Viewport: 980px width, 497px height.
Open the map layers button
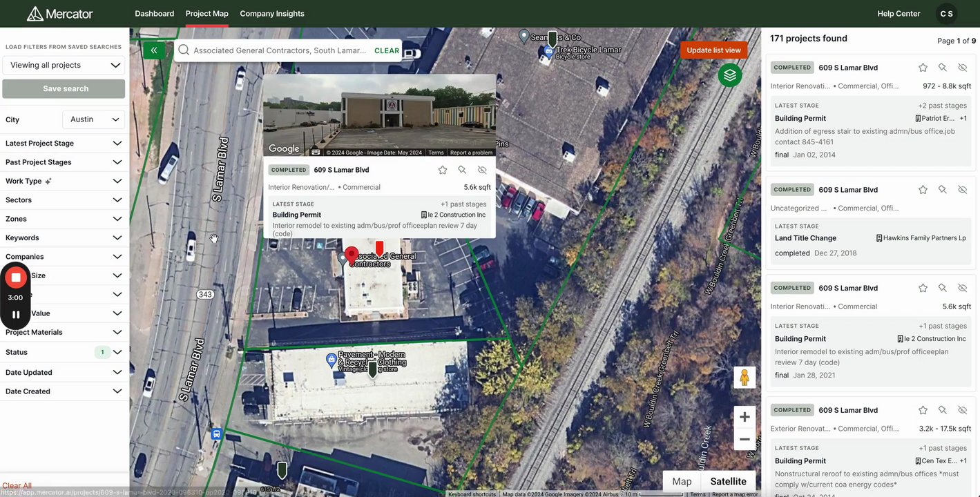tap(730, 75)
